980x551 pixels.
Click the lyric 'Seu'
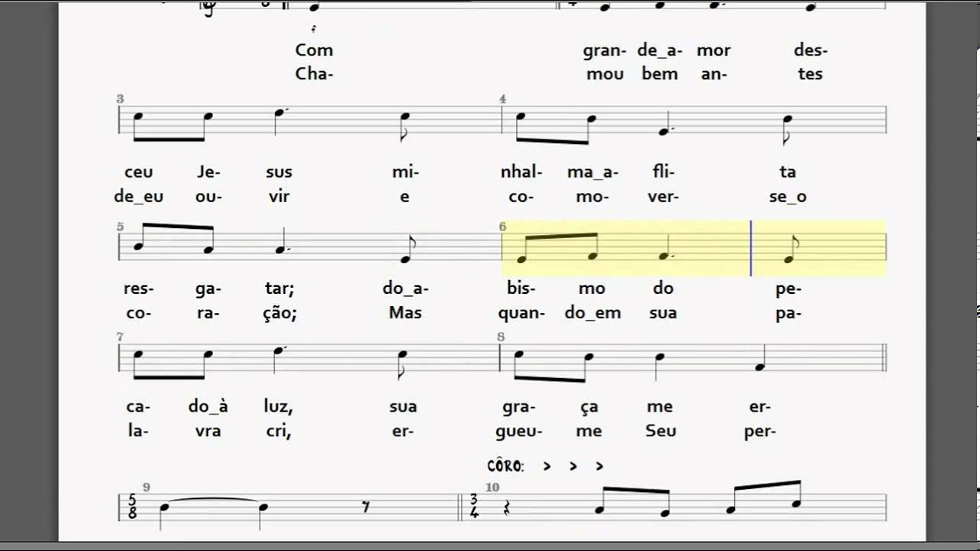click(x=660, y=431)
